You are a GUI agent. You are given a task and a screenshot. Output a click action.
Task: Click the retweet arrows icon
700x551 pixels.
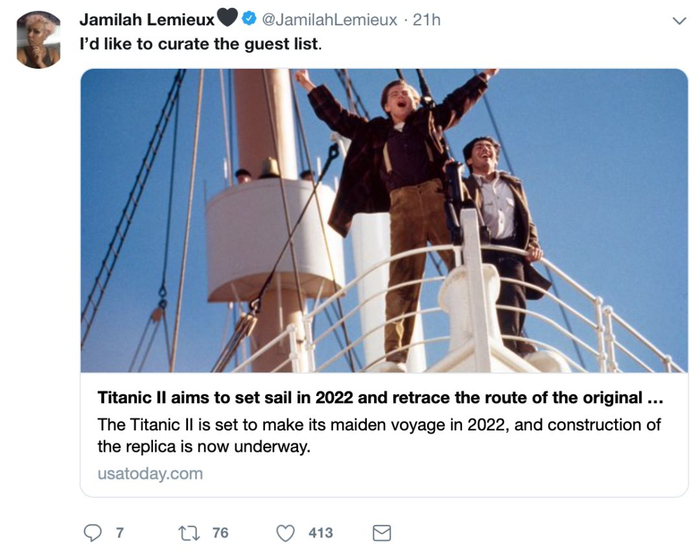(x=188, y=533)
